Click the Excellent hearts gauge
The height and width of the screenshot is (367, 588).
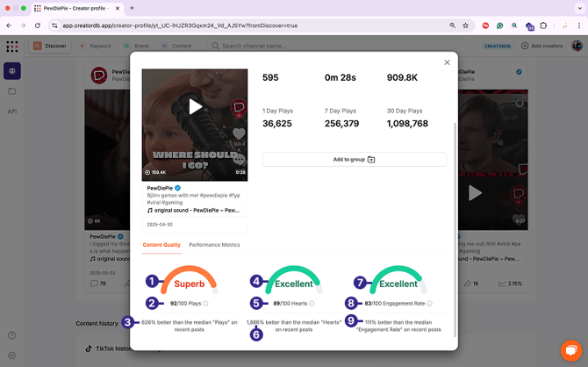click(294, 280)
